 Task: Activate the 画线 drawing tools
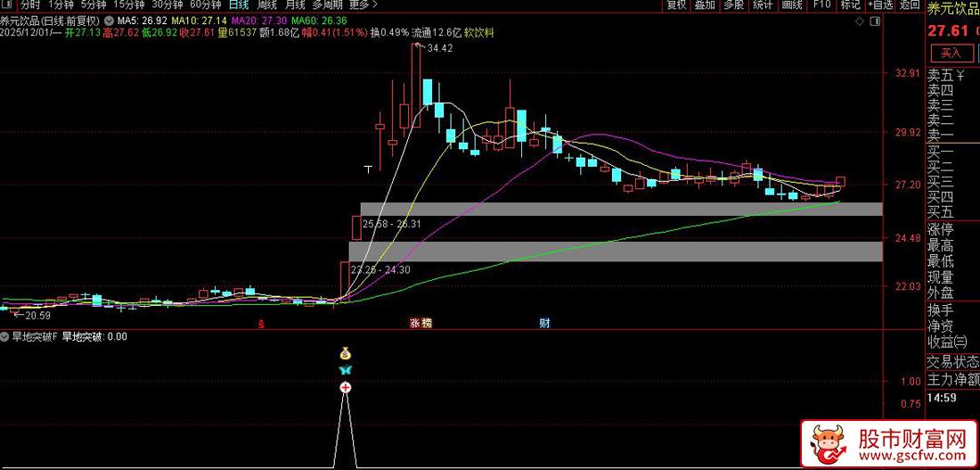pos(792,5)
